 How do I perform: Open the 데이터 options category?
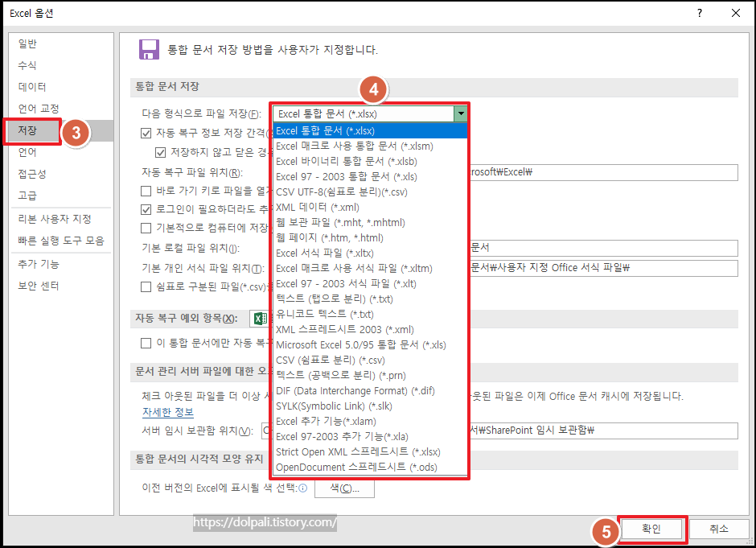(61, 88)
